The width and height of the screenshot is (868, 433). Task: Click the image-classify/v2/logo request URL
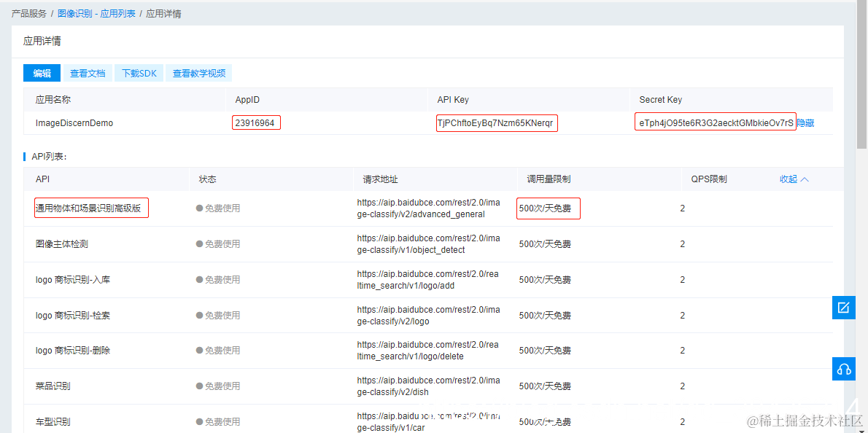[428, 315]
